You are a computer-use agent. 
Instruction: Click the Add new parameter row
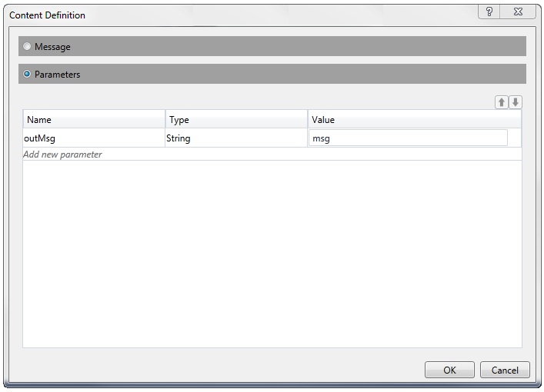click(272, 154)
